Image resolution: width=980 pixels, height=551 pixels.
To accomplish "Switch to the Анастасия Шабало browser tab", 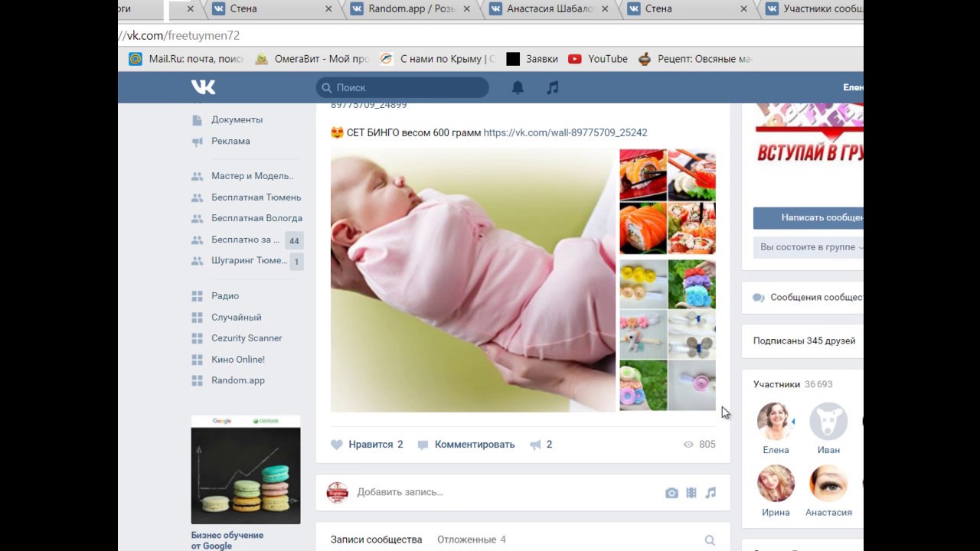I will pos(550,9).
